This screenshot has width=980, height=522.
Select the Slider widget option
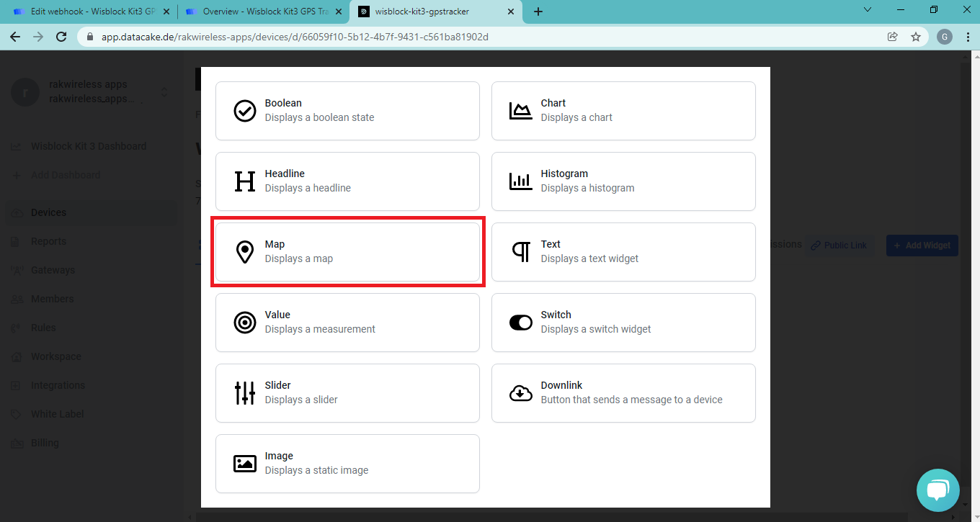click(347, 393)
